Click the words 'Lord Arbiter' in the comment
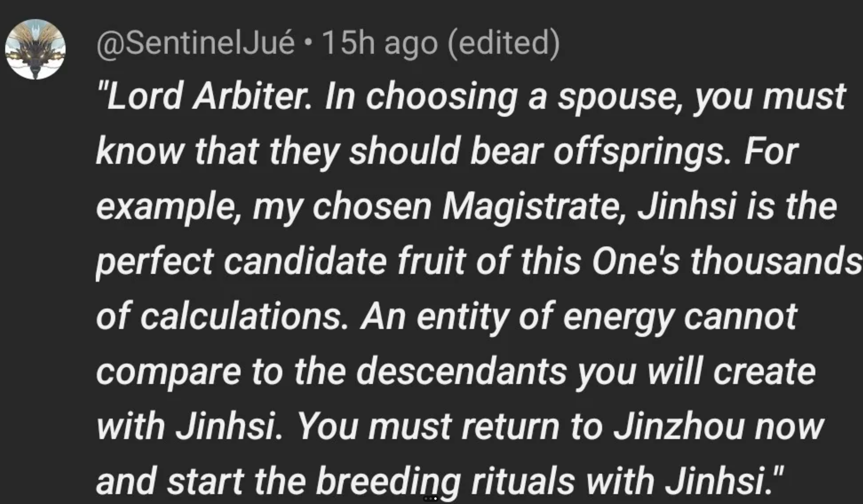The image size is (863, 504). point(209,96)
